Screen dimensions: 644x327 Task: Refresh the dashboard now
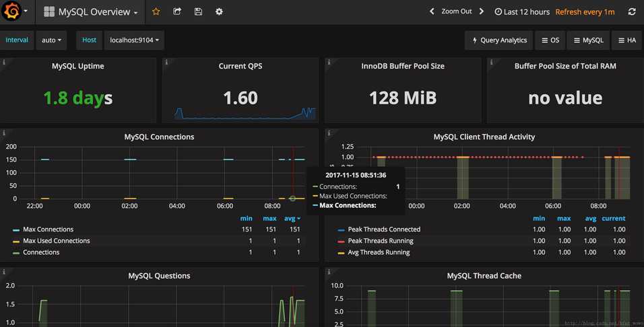click(632, 11)
